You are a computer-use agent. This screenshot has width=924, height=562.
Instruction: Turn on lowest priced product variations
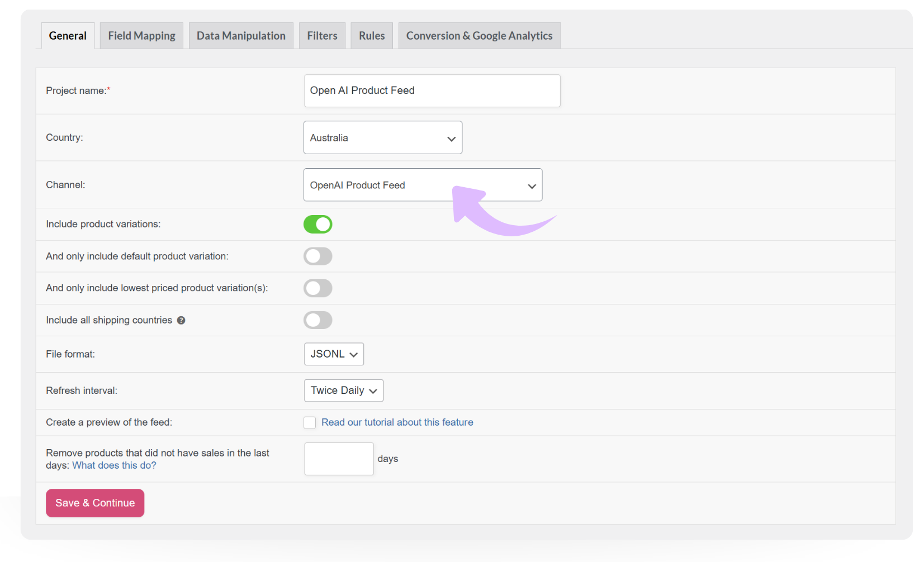point(318,288)
